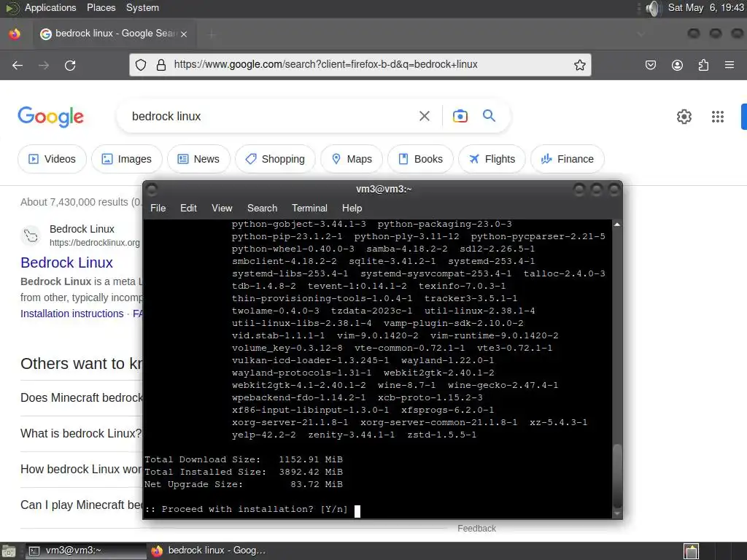Click terminal scrollbar down arrow

click(617, 514)
